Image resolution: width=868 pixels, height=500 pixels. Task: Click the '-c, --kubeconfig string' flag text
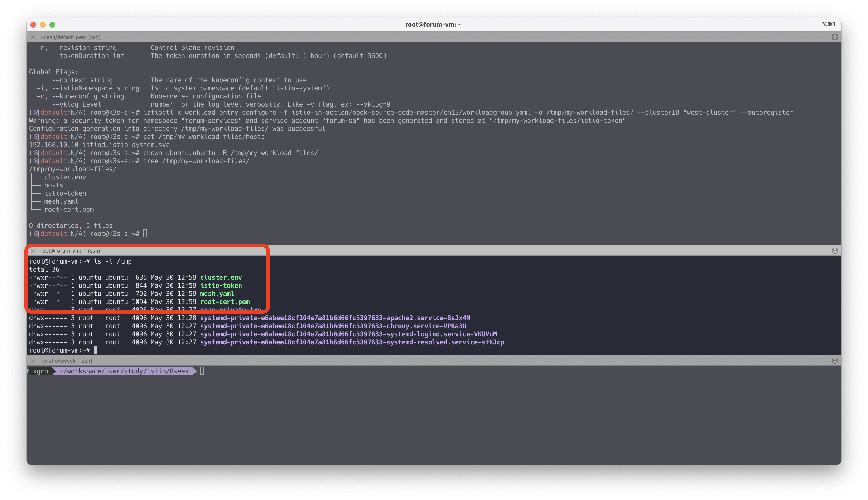80,96
